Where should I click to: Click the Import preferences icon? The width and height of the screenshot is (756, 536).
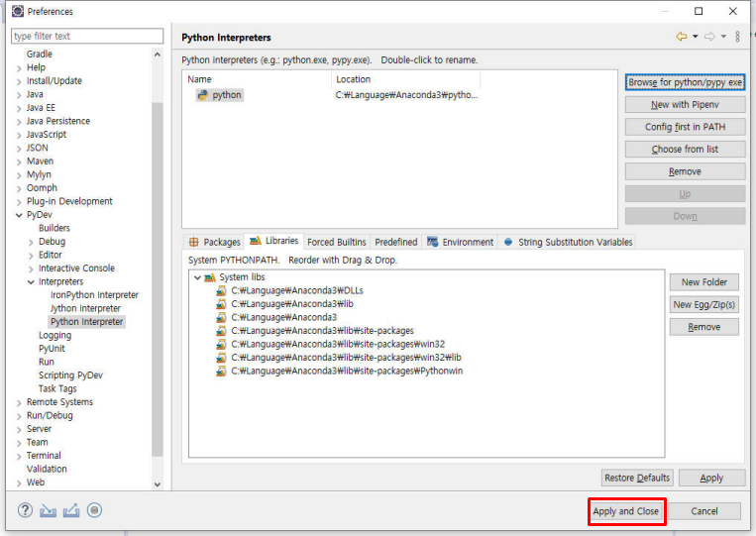click(48, 510)
